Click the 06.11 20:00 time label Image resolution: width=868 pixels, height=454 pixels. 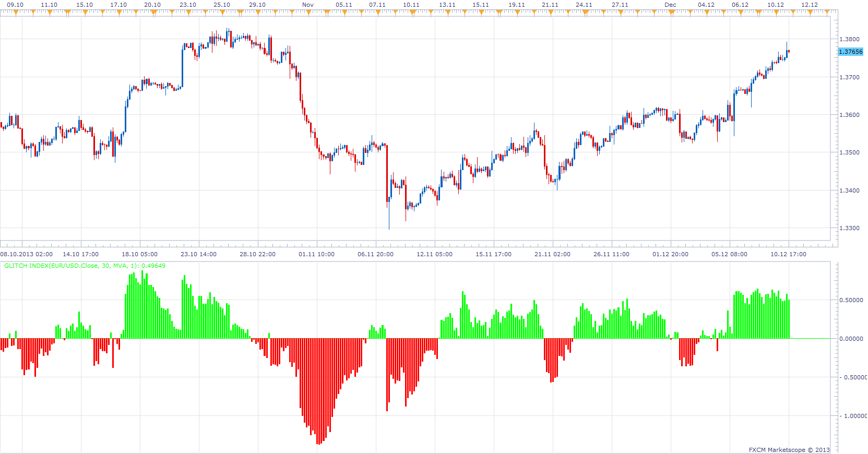[x=375, y=254]
